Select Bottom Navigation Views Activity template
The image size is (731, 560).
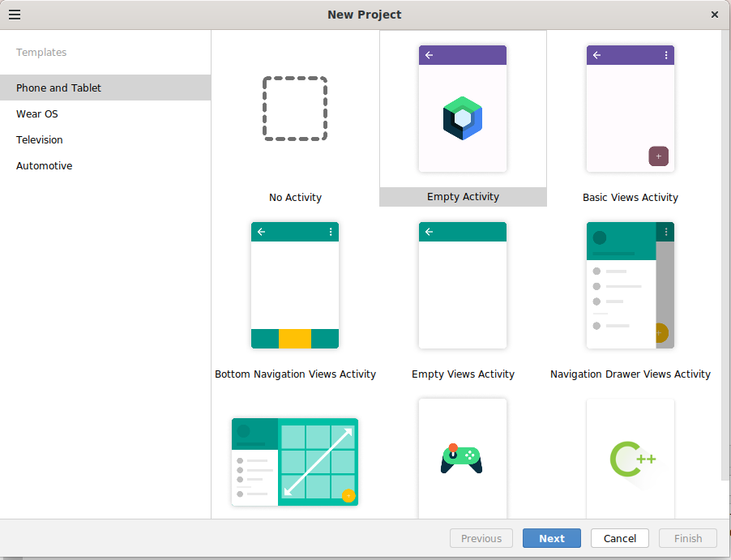(295, 285)
